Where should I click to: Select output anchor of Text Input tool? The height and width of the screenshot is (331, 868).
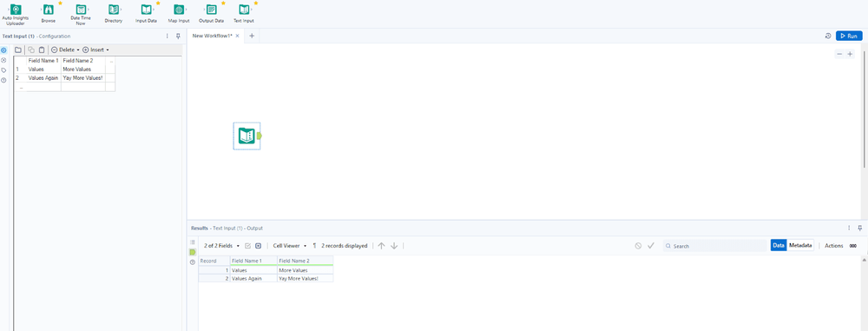260,136
